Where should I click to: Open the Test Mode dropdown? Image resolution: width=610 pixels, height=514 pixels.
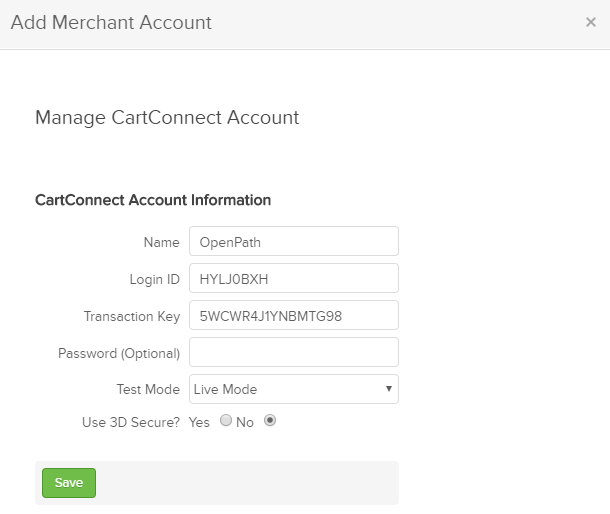(294, 389)
